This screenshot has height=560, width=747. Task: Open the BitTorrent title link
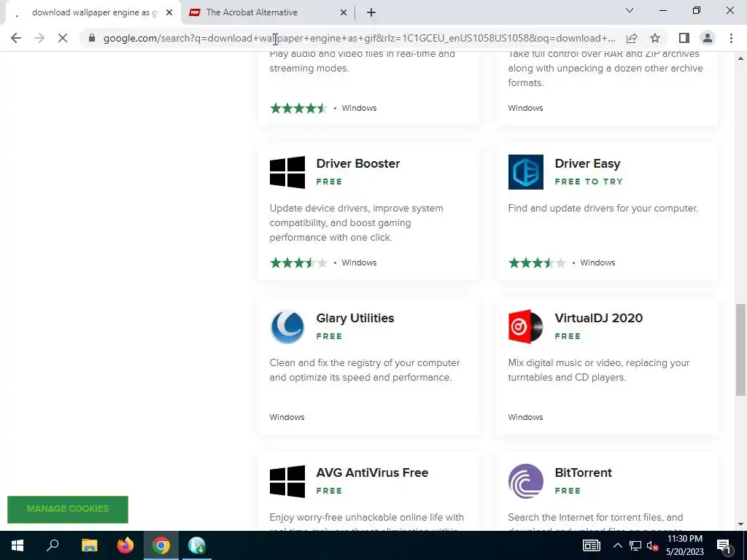click(x=583, y=472)
